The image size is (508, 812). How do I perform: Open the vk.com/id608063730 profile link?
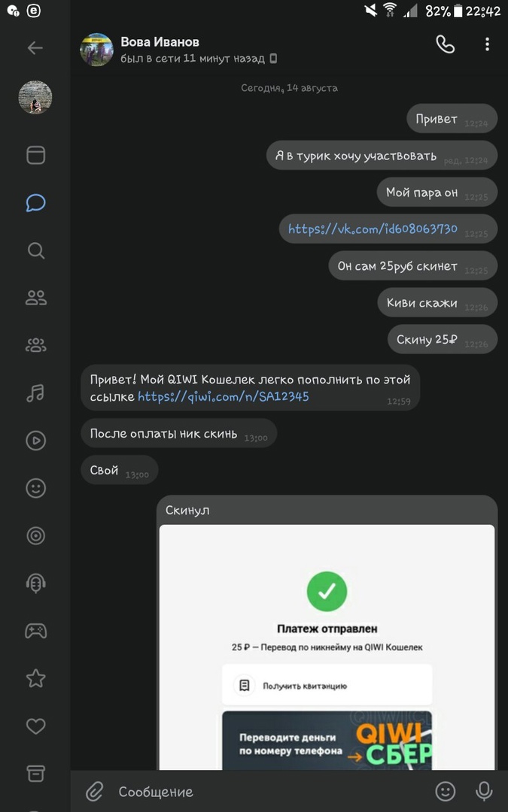373,229
